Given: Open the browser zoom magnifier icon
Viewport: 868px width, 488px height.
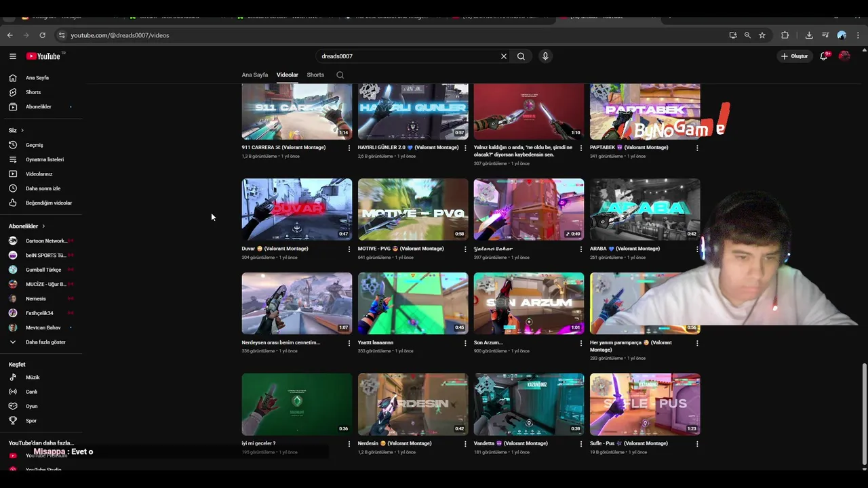Looking at the screenshot, I should [x=747, y=35].
